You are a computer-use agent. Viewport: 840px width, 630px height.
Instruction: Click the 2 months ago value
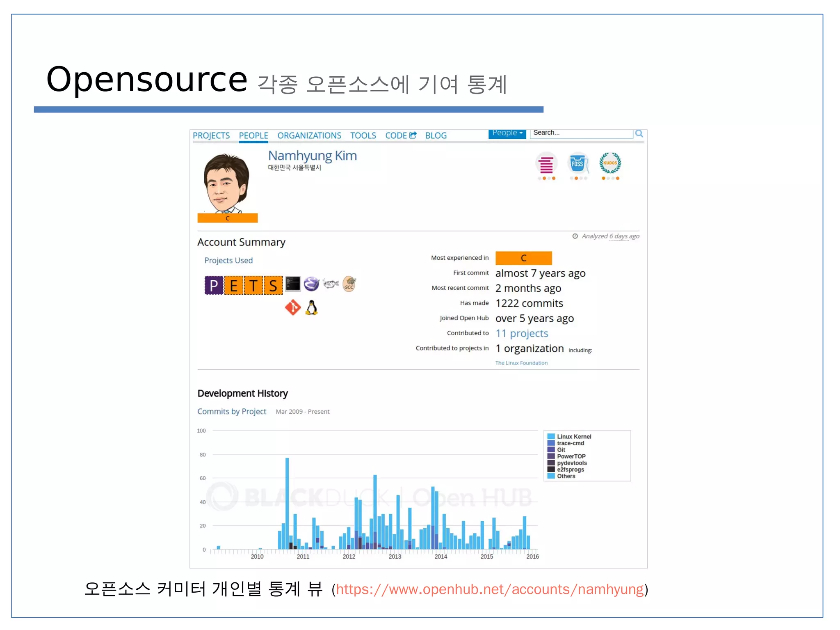point(528,289)
